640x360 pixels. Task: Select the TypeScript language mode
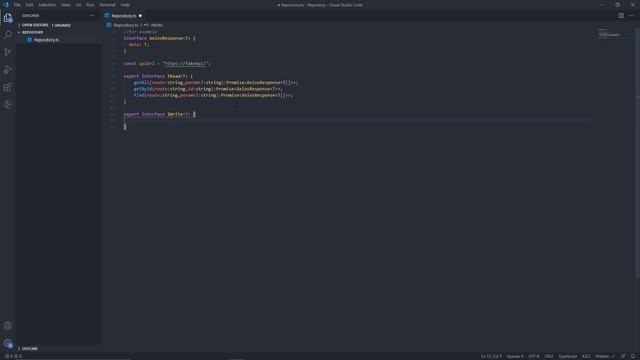click(x=568, y=356)
